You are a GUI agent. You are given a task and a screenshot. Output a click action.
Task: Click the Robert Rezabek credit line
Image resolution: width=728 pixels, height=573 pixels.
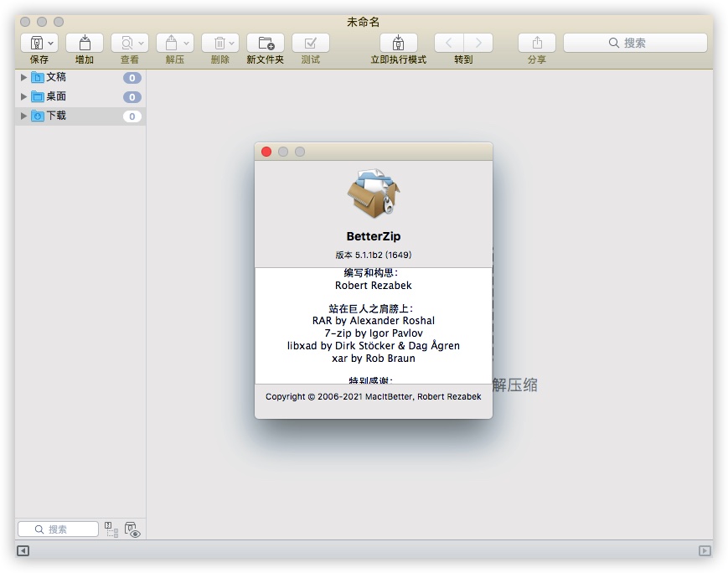(374, 286)
